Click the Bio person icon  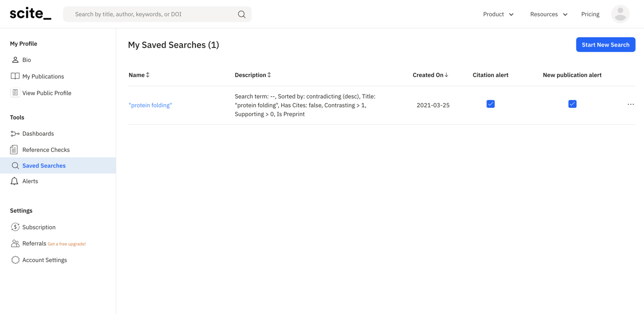[15, 60]
